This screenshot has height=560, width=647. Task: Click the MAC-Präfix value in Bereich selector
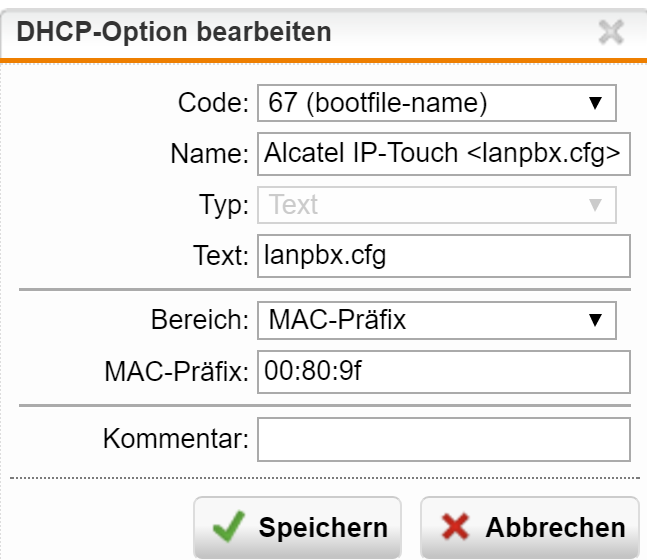337,320
